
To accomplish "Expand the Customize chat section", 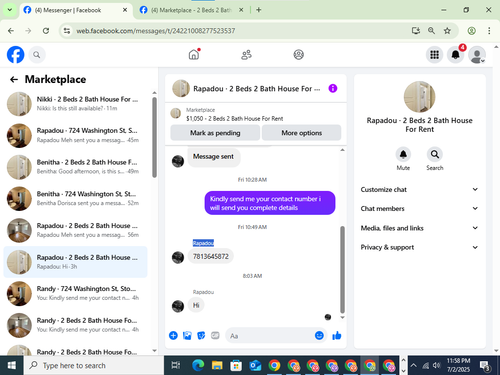I will (x=419, y=189).
